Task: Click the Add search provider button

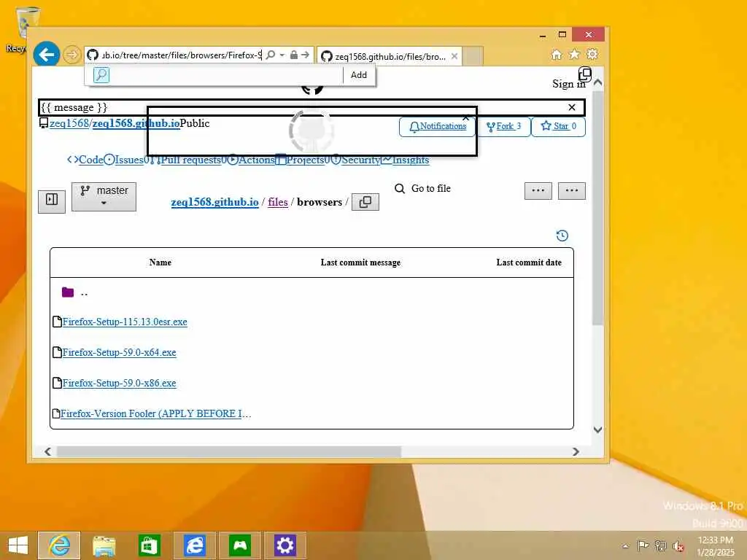Action: point(359,75)
